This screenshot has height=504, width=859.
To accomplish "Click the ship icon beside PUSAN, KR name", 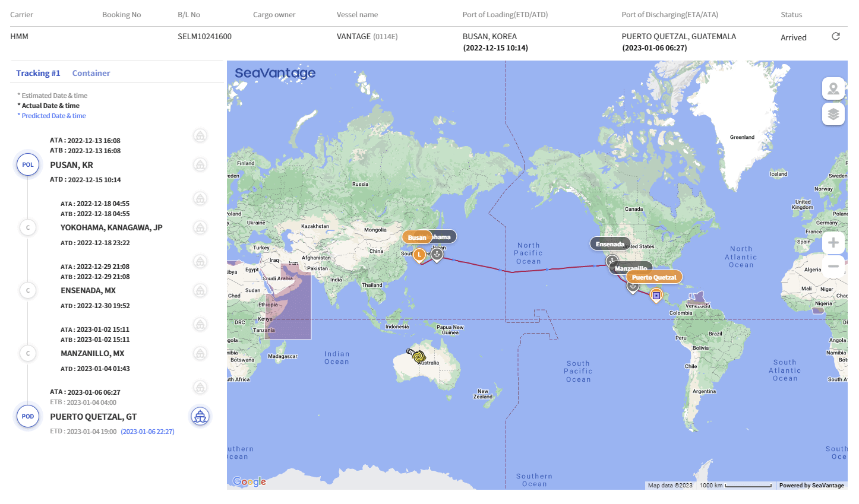I will [200, 164].
